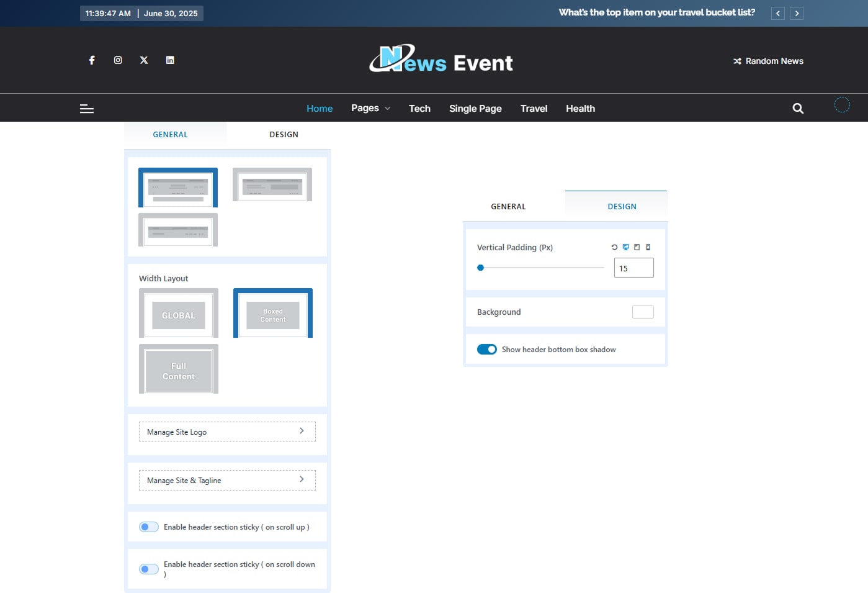Switch to the right panel's GENERAL tab
The image size is (868, 593).
point(508,207)
